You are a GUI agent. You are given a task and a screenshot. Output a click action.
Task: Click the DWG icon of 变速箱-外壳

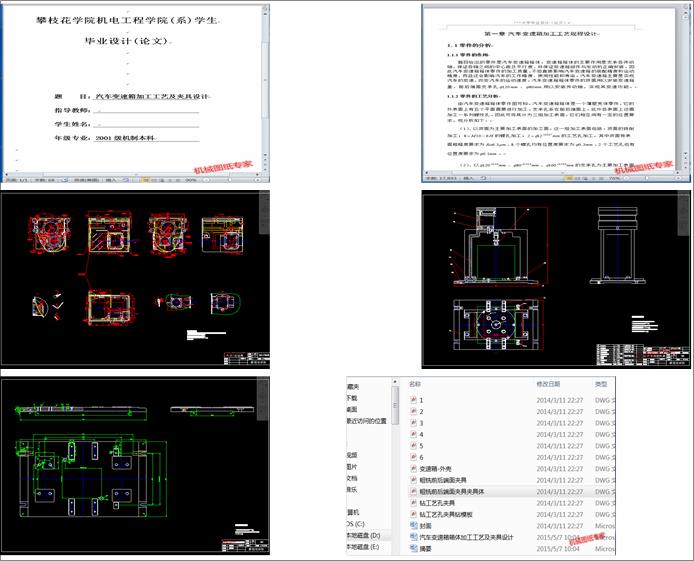pyautogui.click(x=414, y=469)
